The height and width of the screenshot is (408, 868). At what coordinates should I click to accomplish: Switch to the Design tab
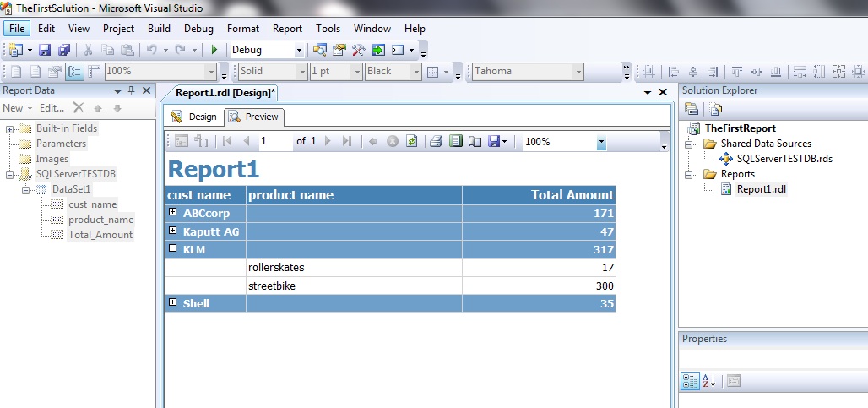193,117
